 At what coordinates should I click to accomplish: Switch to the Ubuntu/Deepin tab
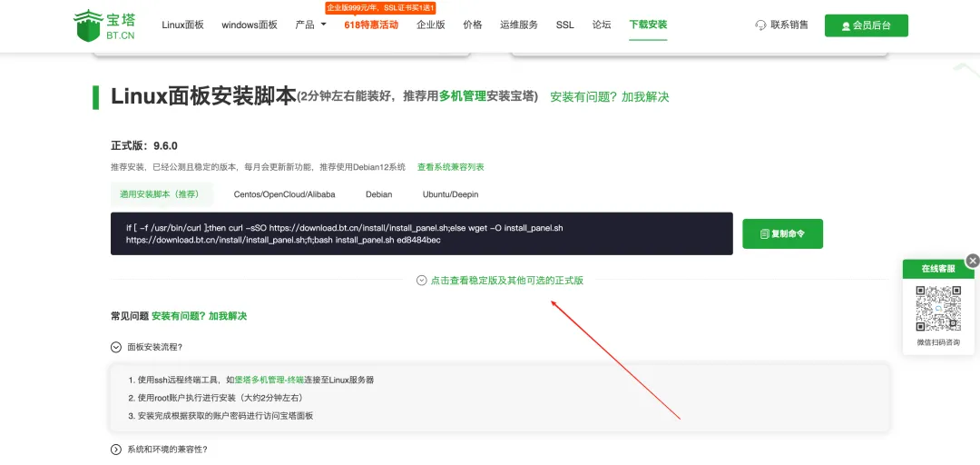(x=451, y=194)
